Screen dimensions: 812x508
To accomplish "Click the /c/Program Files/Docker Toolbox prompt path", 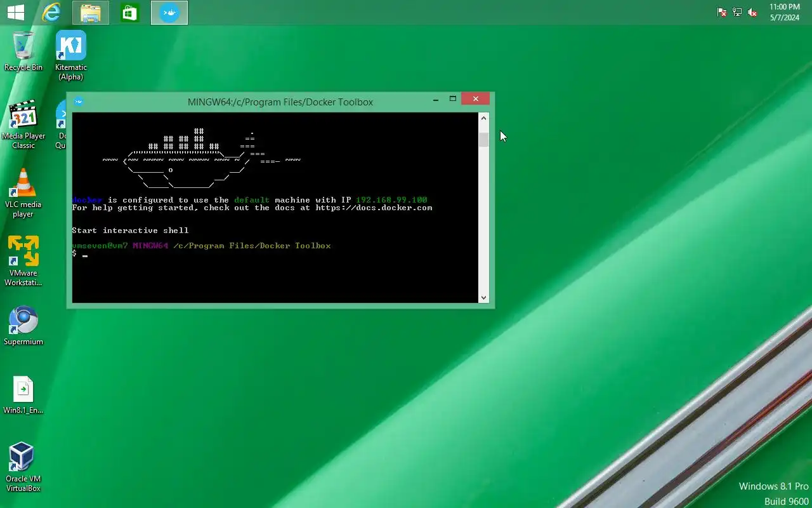I will pos(252,246).
